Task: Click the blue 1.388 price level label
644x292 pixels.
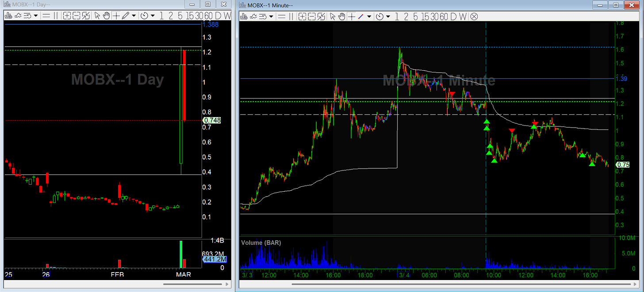Action: pyautogui.click(x=211, y=25)
